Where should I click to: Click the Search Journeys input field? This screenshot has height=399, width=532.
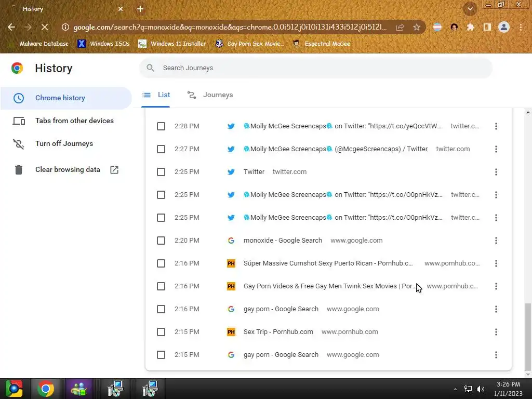pos(315,68)
